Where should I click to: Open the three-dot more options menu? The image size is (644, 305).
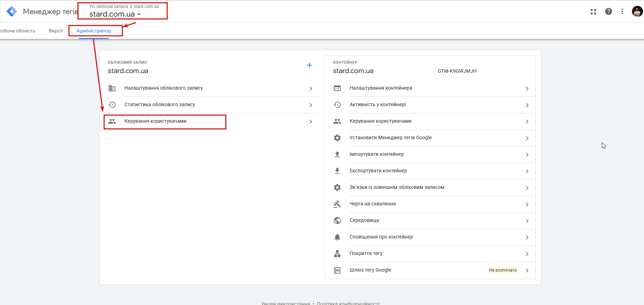click(622, 11)
